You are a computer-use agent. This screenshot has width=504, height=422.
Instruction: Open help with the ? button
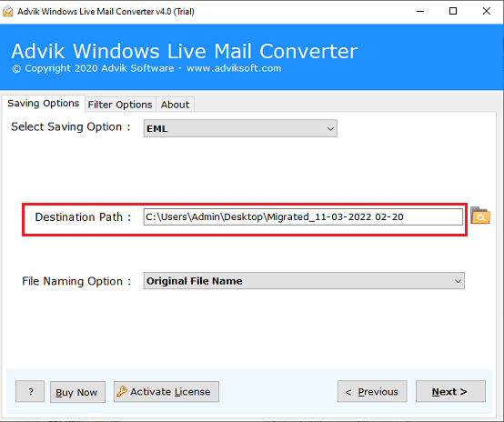coord(30,391)
